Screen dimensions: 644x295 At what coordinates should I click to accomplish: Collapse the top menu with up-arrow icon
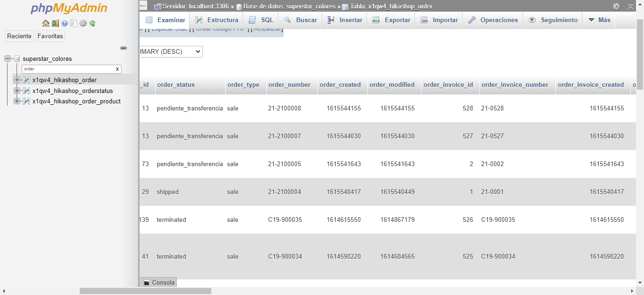[630, 6]
